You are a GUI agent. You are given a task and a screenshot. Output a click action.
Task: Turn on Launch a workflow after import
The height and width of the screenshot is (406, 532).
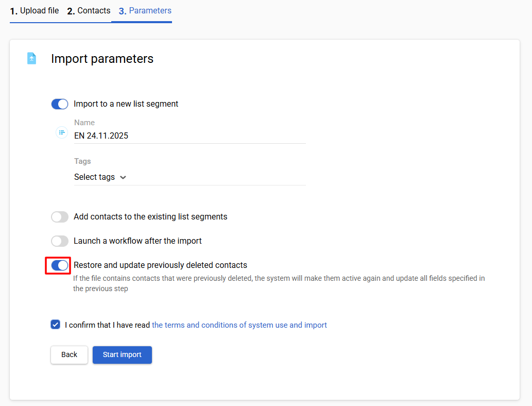pos(60,241)
